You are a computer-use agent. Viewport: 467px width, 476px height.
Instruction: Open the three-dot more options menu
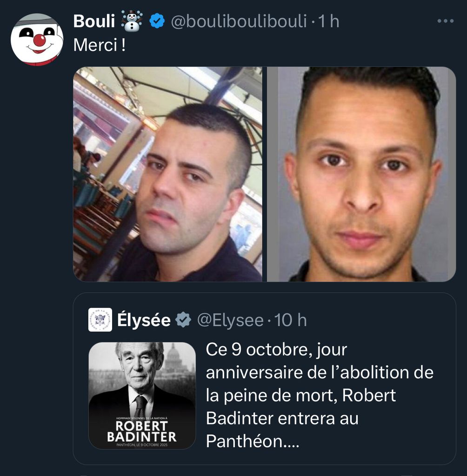(446, 21)
